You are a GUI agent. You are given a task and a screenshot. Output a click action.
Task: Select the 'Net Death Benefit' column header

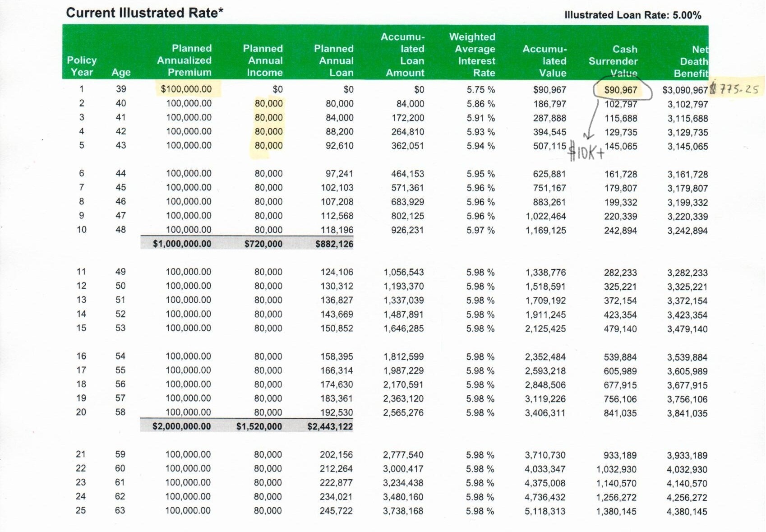pyautogui.click(x=692, y=61)
